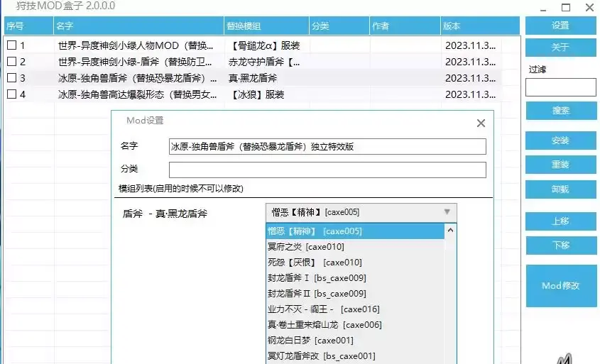Click the 设置 button
Image resolution: width=600 pixels, height=364 pixels.
pyautogui.click(x=560, y=26)
